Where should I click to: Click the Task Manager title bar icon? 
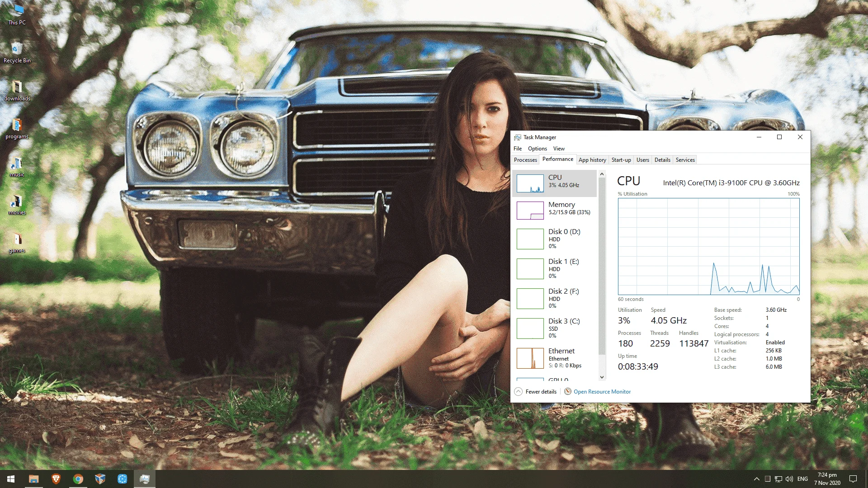[x=518, y=137]
